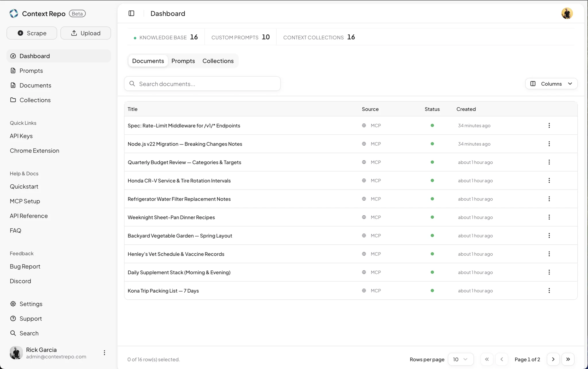Open row actions for Spec: Rate-Limit Middleware

click(x=549, y=125)
